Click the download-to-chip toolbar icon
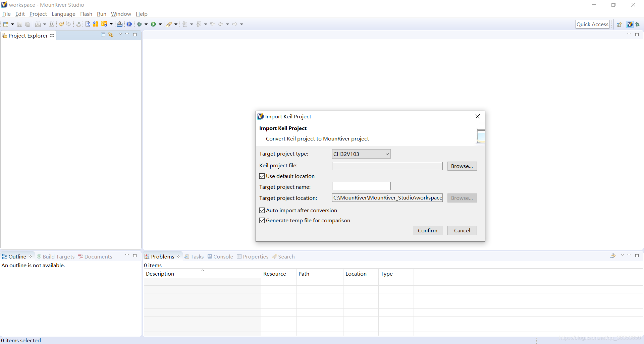644x344 pixels. [x=120, y=24]
